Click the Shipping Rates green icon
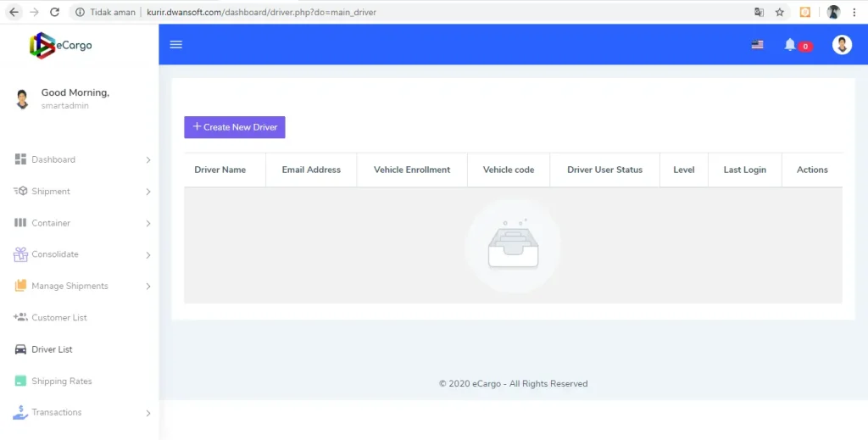 20,381
